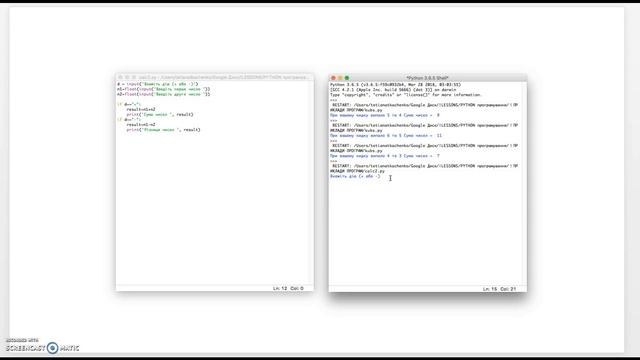Click the '[GCC 4.2.1 (Apple Inc...' line in the shell
This screenshot has height=360, width=640.
(x=393, y=89)
